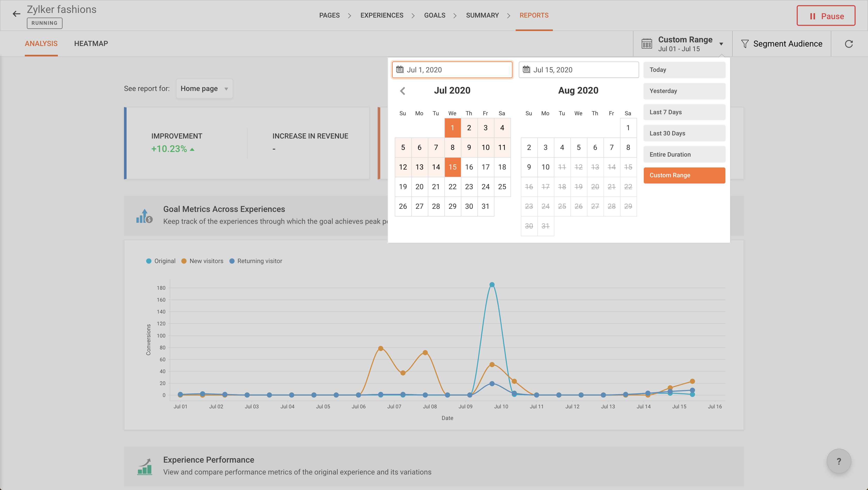Viewport: 868px width, 490px height.
Task: Select the Last 30 Days preset
Action: tap(684, 133)
